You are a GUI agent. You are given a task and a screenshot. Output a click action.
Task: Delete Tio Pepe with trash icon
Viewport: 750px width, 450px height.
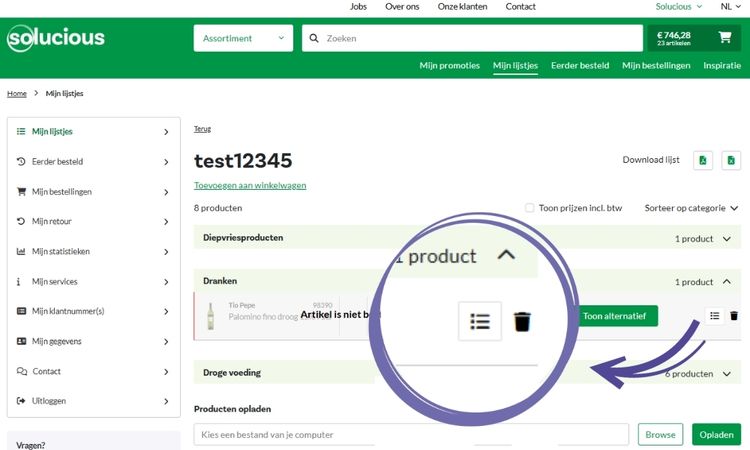734,316
